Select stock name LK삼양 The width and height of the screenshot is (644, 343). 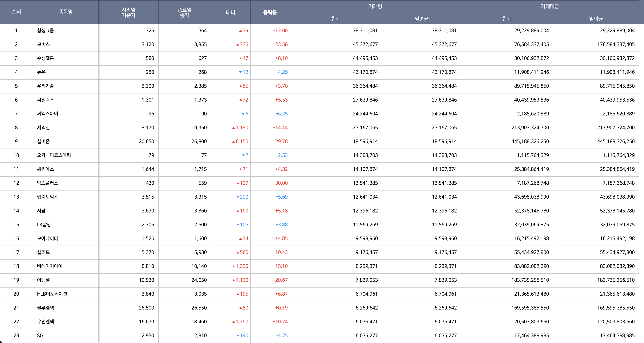coord(44,225)
